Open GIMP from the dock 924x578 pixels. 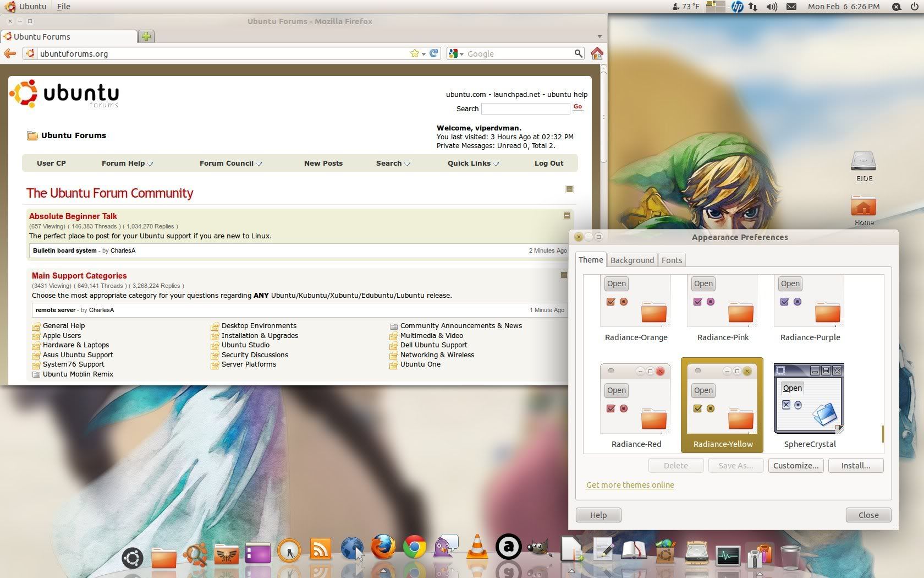pos(539,548)
